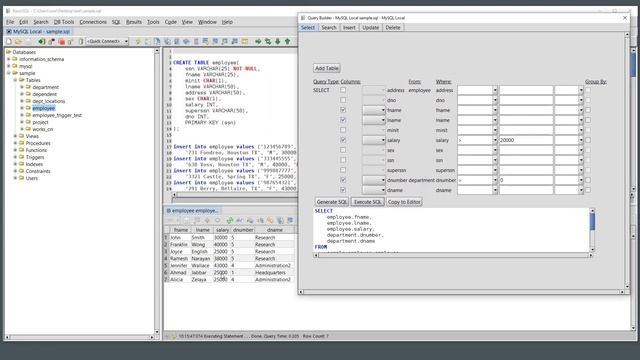Expand the department table node

point(22,87)
